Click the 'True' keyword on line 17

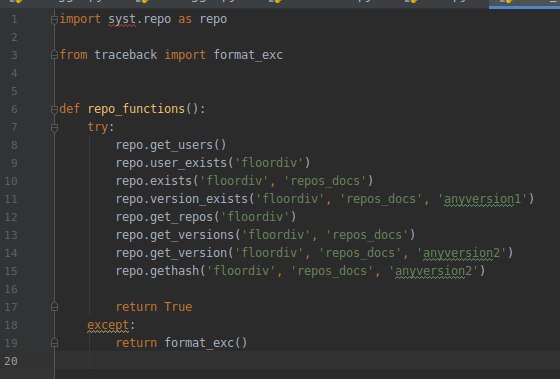[178, 306]
